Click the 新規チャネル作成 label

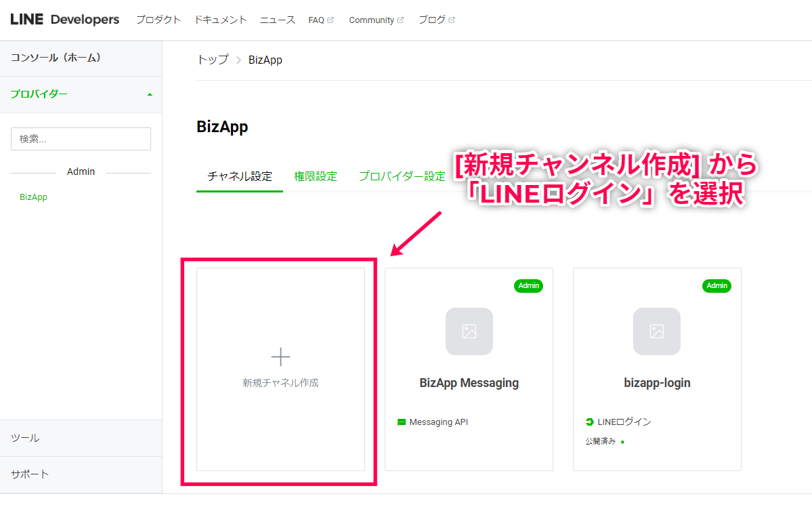pyautogui.click(x=280, y=383)
